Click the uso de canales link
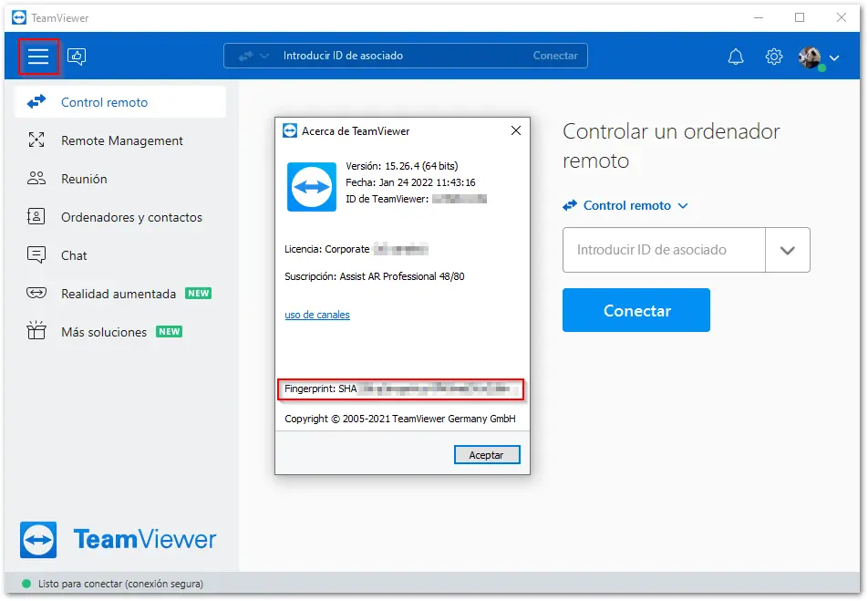Image resolution: width=868 pixels, height=601 pixels. (x=317, y=315)
